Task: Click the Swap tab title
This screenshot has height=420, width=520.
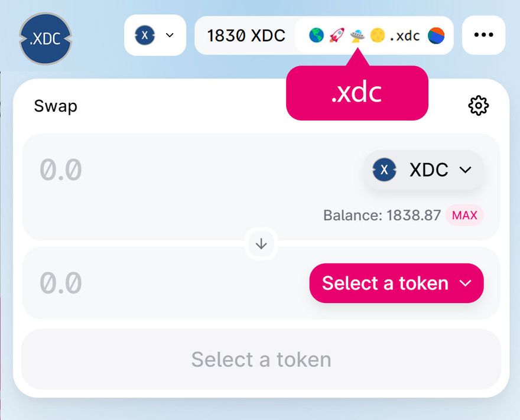Action: (x=56, y=106)
